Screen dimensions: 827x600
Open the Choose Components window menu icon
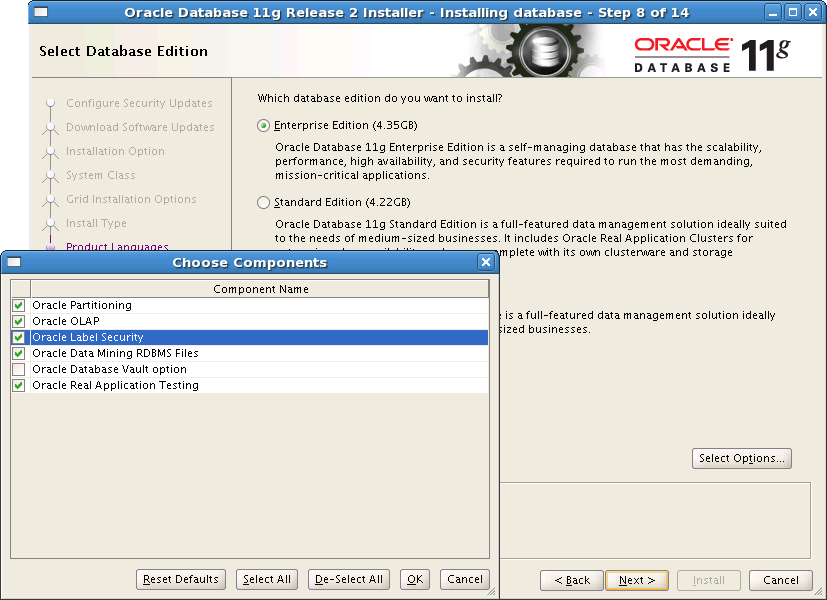click(x=14, y=262)
